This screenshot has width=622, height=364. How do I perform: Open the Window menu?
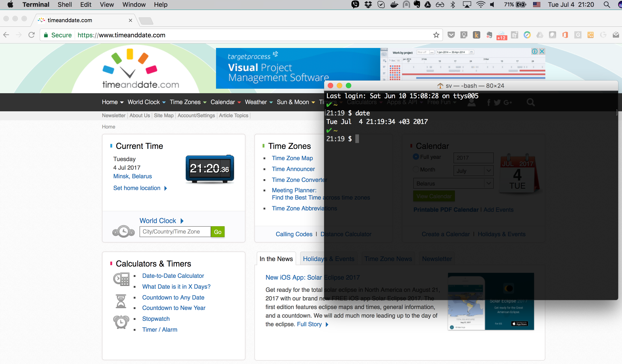(x=134, y=5)
